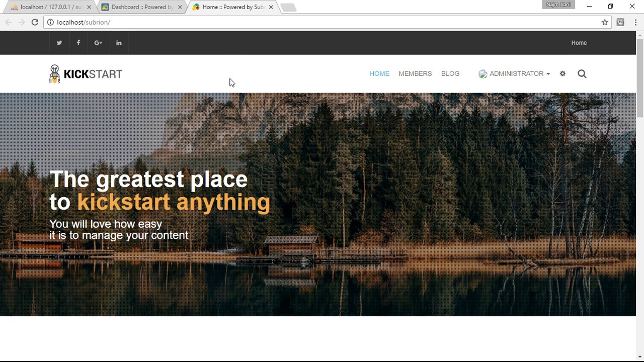Click 'The greatest place' headline text
The width and height of the screenshot is (644, 362).
[x=148, y=179]
